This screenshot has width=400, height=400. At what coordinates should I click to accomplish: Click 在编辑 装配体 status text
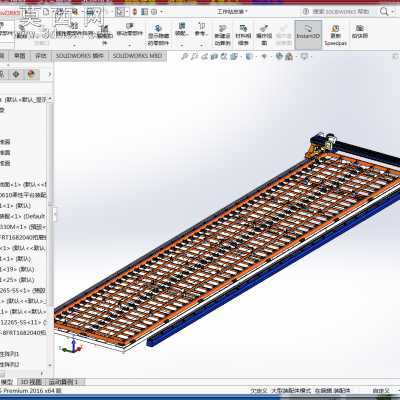coord(332,391)
